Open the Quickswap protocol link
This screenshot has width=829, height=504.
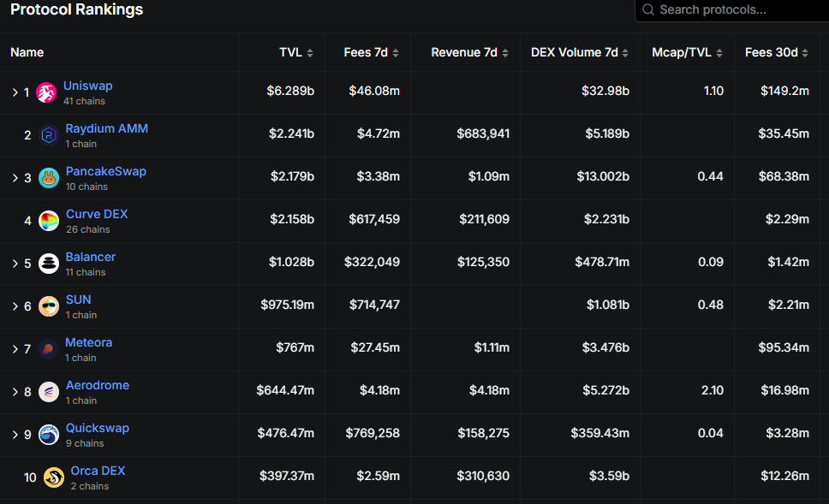[98, 428]
